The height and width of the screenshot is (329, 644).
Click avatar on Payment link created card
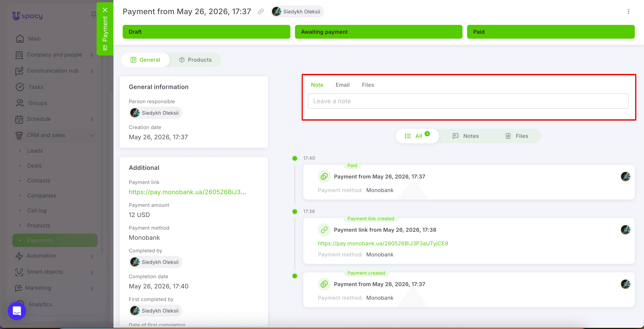point(625,230)
